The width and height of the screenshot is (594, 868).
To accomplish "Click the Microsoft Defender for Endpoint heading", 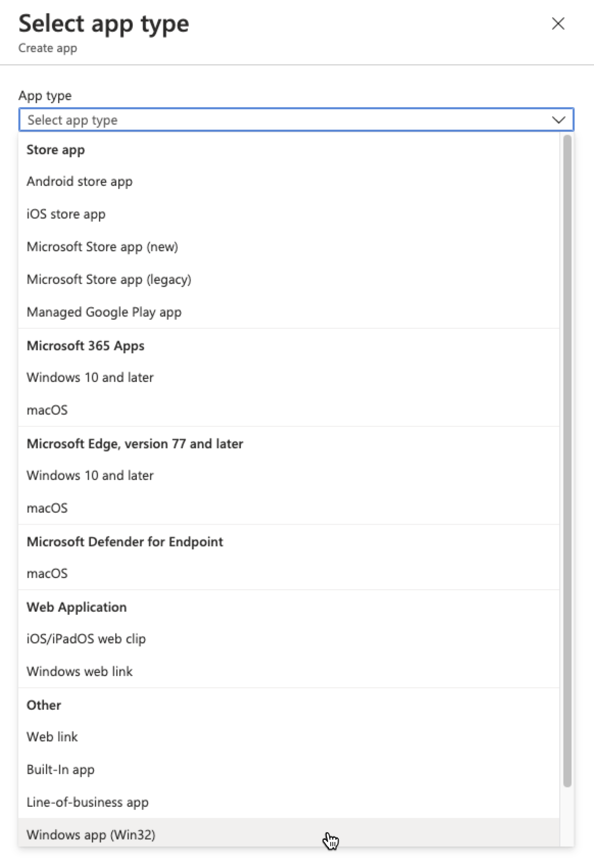I will point(125,542).
